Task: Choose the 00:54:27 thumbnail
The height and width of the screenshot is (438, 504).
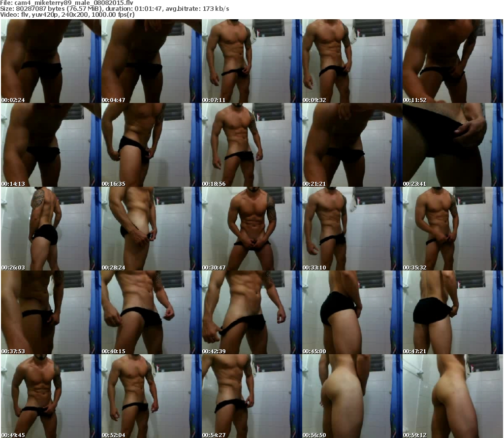Action: 252,396
